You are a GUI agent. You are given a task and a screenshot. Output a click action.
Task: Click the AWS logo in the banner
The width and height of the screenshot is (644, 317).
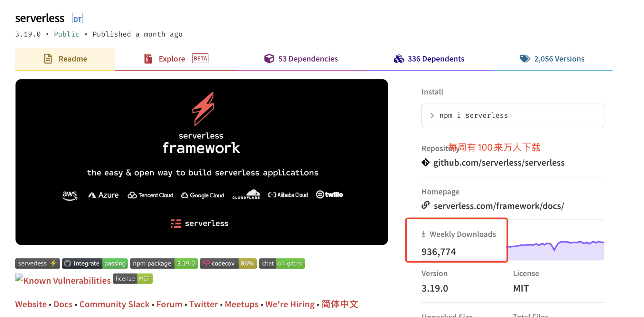[x=70, y=195]
